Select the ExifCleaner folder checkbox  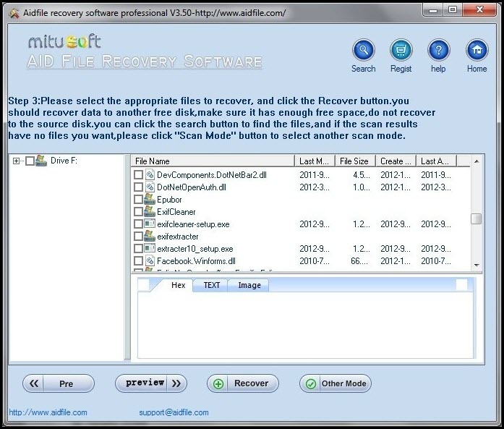(138, 211)
